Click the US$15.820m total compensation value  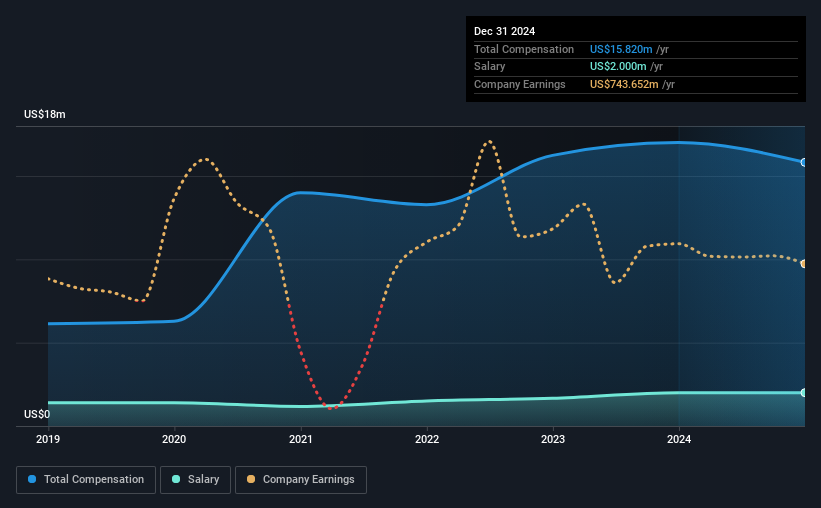tap(621, 49)
